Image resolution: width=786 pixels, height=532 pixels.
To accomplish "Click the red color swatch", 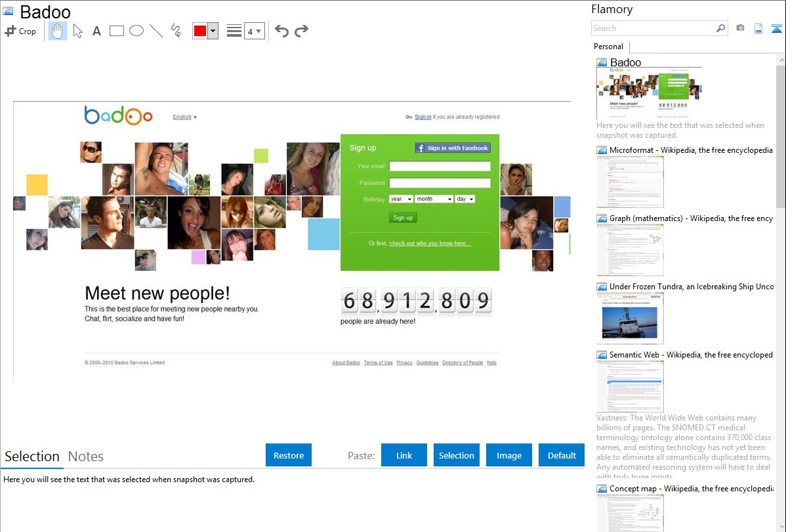I will tap(200, 31).
